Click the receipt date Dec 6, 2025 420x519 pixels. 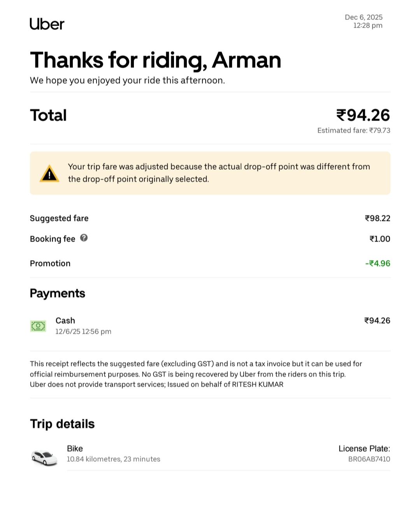(364, 17)
